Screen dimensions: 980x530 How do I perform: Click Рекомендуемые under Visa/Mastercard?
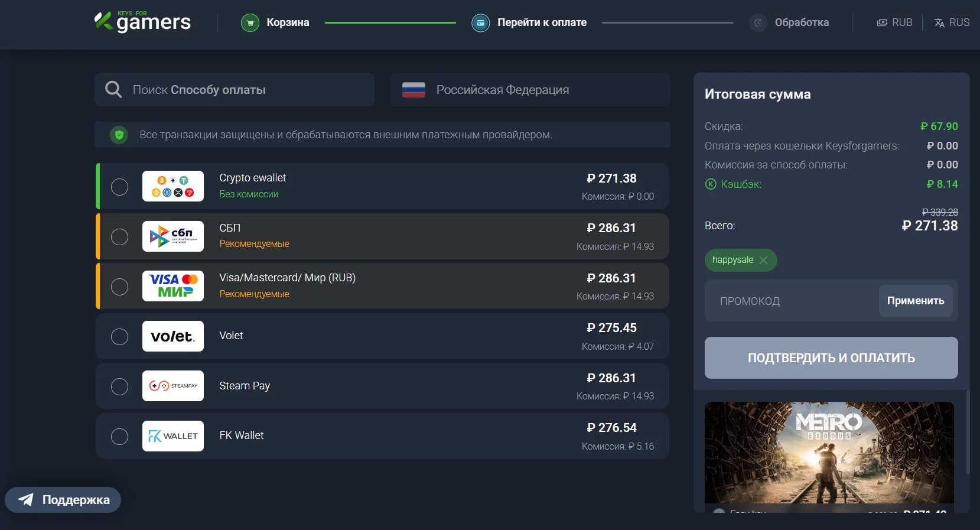(254, 294)
